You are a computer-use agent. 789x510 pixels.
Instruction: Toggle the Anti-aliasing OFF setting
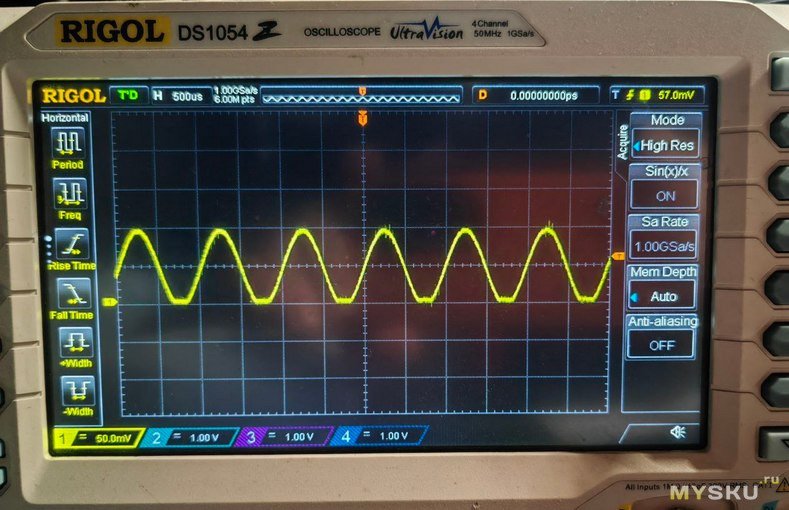[661, 344]
